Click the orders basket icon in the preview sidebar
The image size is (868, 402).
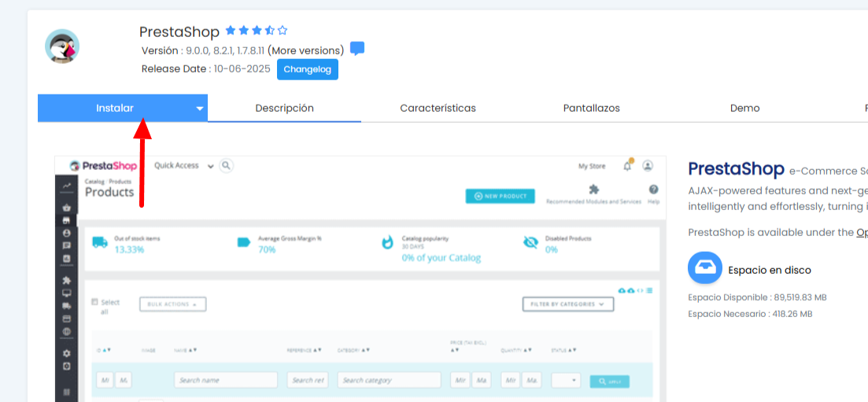tap(67, 208)
